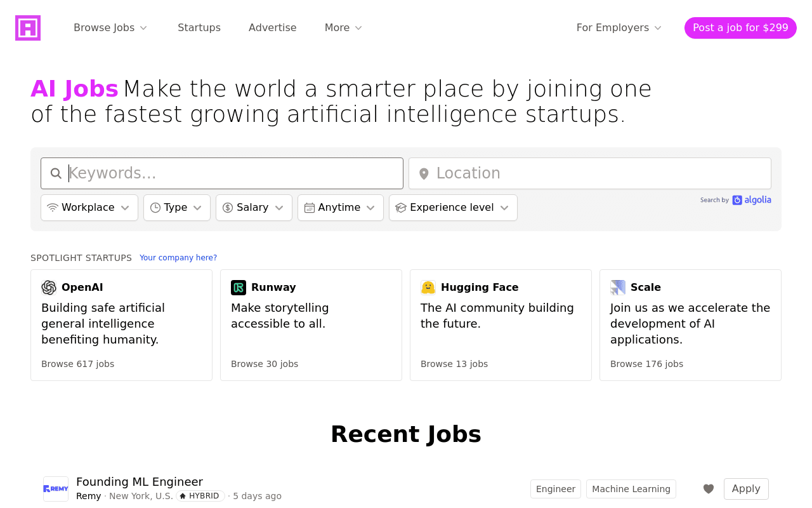
Task: Click the location pin icon
Action: pyautogui.click(x=424, y=174)
